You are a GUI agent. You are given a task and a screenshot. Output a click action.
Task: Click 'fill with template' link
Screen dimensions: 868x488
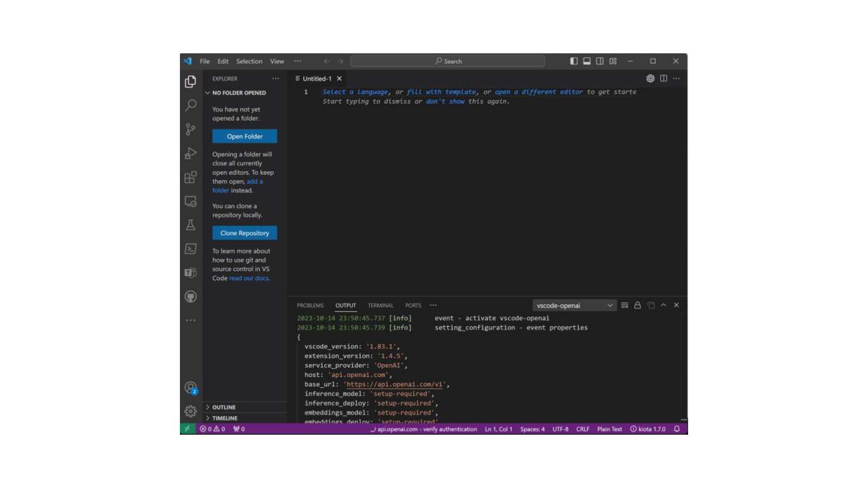tap(441, 92)
